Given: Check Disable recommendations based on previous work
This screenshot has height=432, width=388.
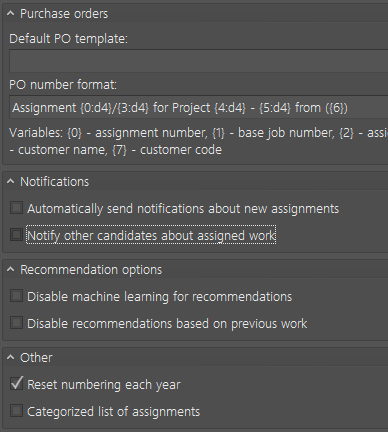Looking at the screenshot, I should (16, 323).
